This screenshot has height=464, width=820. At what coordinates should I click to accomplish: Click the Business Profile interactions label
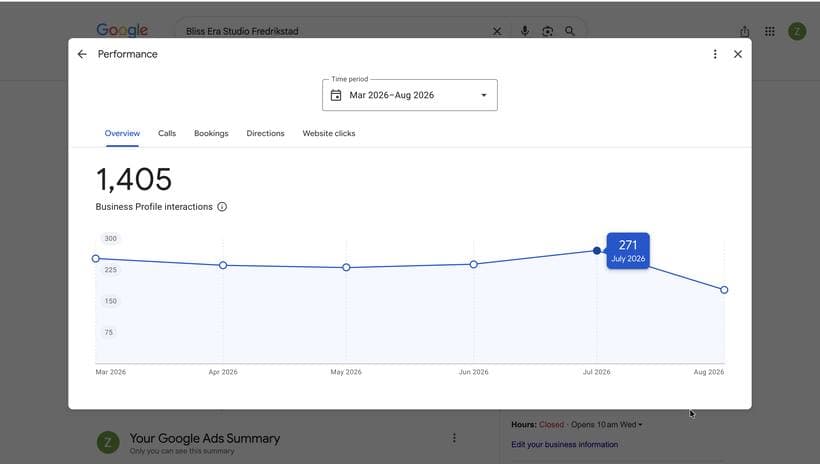pyautogui.click(x=154, y=207)
